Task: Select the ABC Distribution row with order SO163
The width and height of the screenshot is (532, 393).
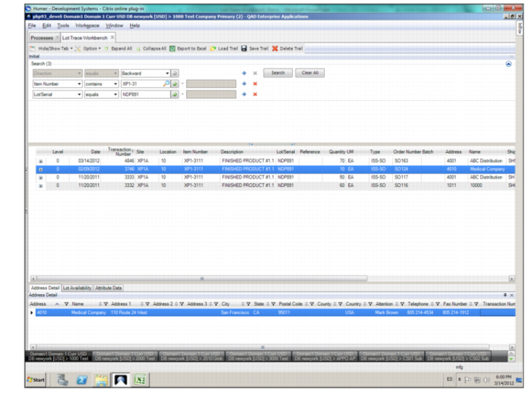Action: click(275, 161)
